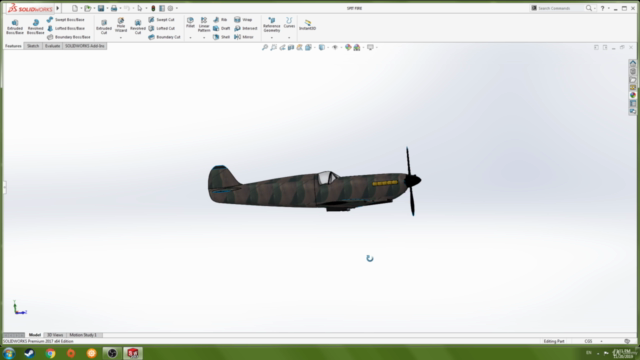Click the Open file icon
This screenshot has height=360, width=640.
pyautogui.click(x=87, y=8)
